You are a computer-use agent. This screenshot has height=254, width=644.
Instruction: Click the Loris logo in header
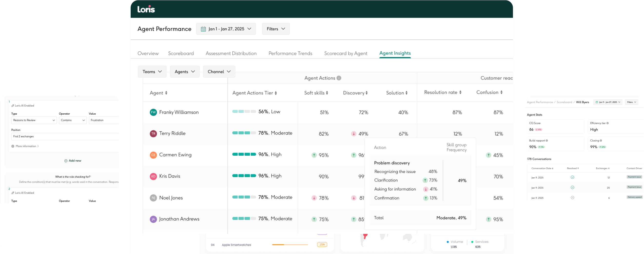point(146,9)
